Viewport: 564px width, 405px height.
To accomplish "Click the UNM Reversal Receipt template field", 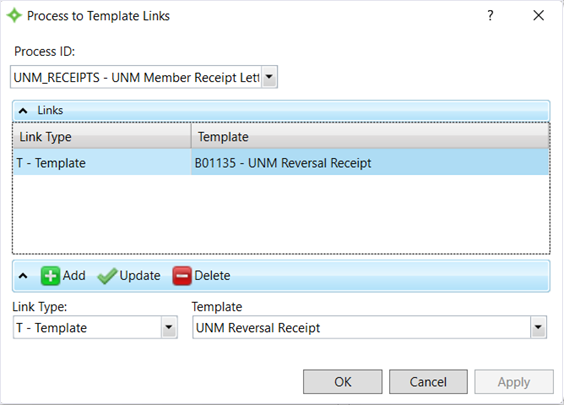I will point(361,327).
